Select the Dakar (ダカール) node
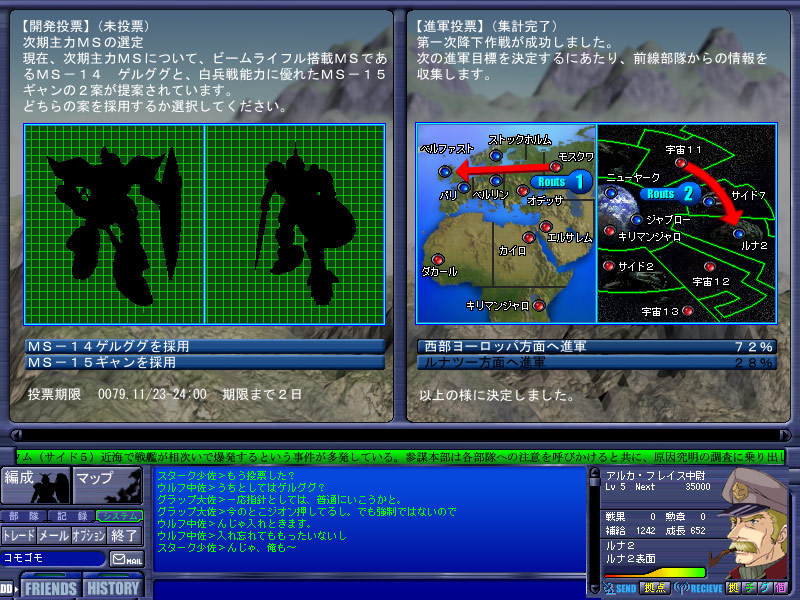The width and height of the screenshot is (800, 600). click(437, 259)
